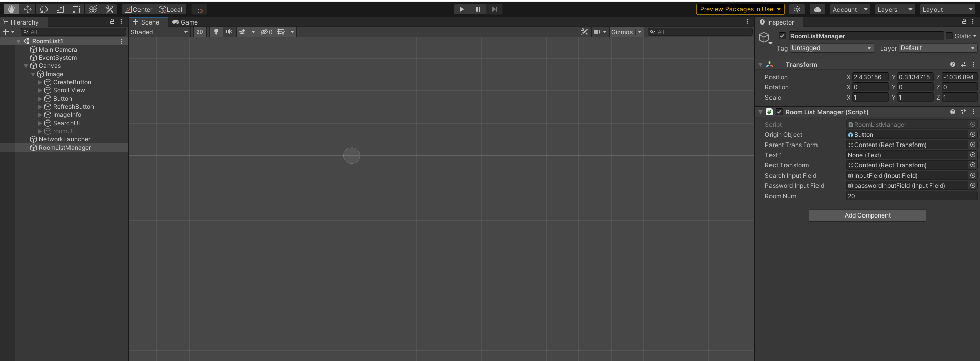Open Room List Manager script help
Image resolution: width=980 pixels, height=361 pixels.
953,112
